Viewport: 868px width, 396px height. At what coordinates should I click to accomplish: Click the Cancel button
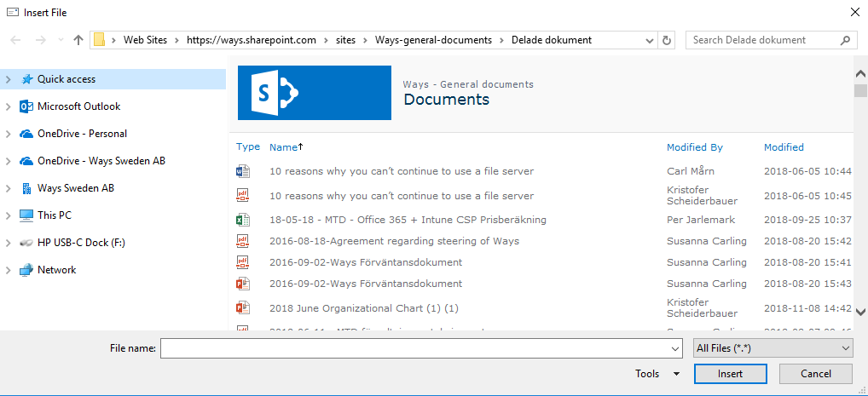pyautogui.click(x=816, y=374)
